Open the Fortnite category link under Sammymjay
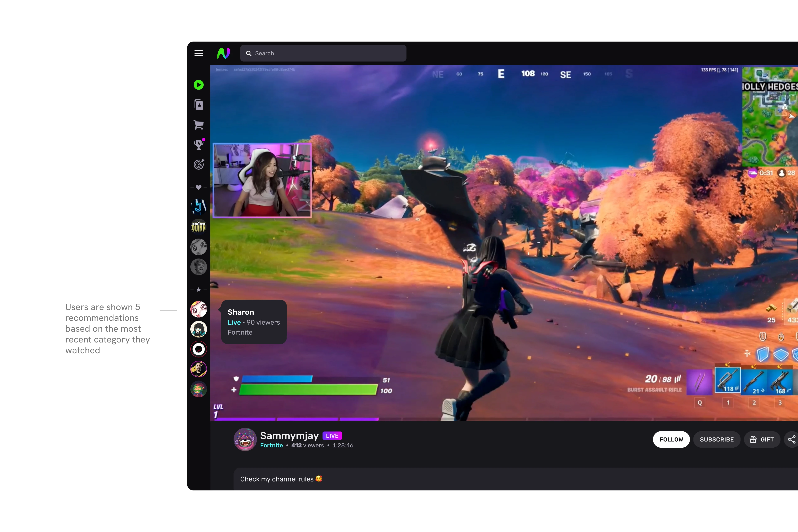Viewport: 798px width, 532px height. [x=271, y=446]
